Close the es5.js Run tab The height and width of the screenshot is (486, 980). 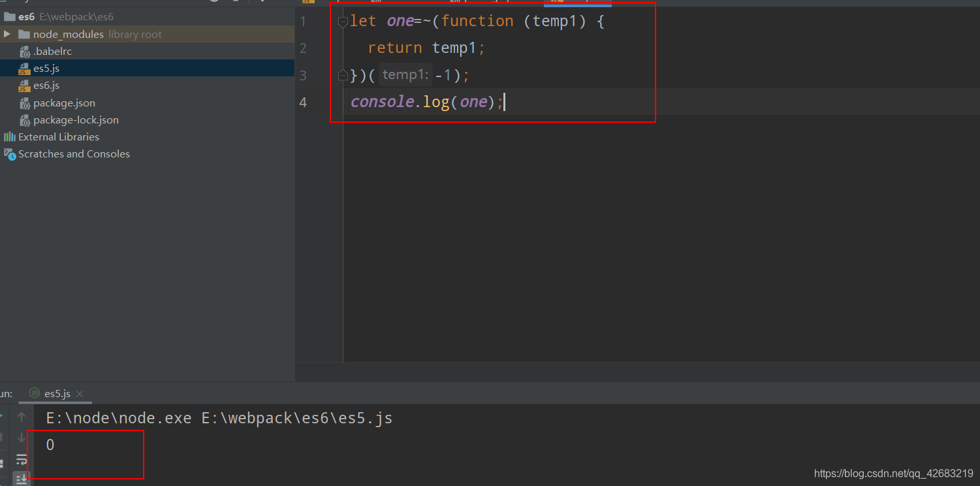80,394
